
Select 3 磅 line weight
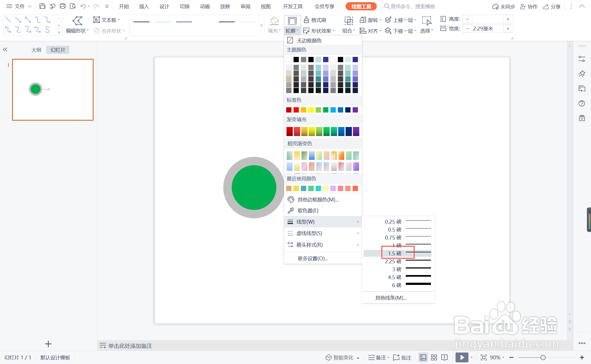398,269
